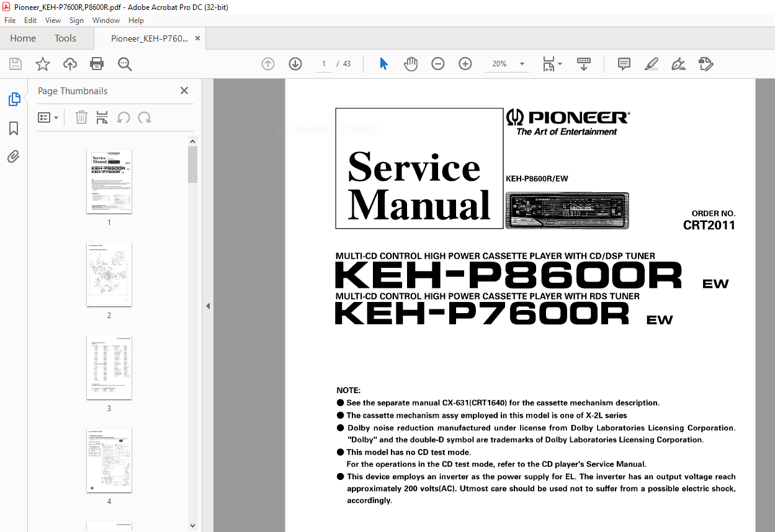Image resolution: width=775 pixels, height=532 pixels.
Task: Click the KEH-P7600R model heading
Action: 482,313
